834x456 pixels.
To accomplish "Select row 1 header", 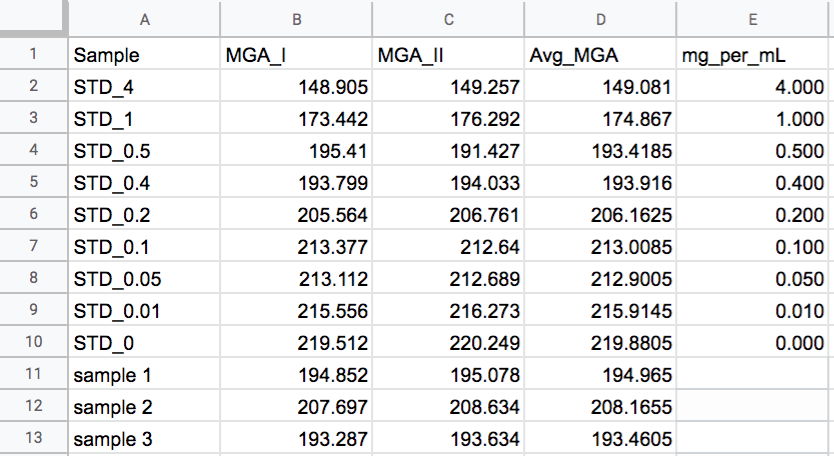I will point(33,54).
